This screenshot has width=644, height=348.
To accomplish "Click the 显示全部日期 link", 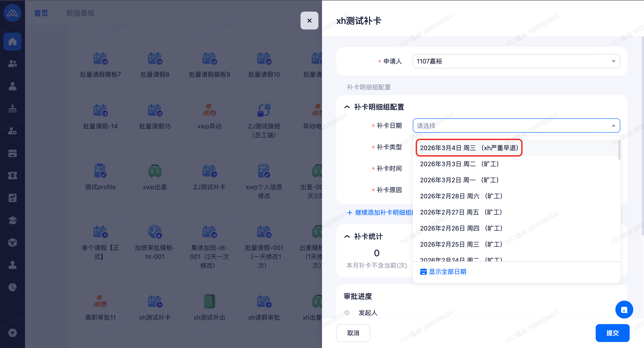I will click(x=447, y=272).
